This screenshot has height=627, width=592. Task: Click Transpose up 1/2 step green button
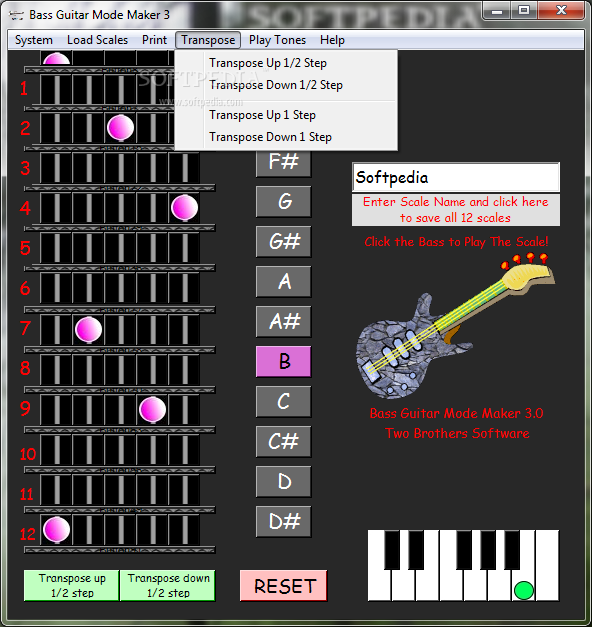coord(72,585)
